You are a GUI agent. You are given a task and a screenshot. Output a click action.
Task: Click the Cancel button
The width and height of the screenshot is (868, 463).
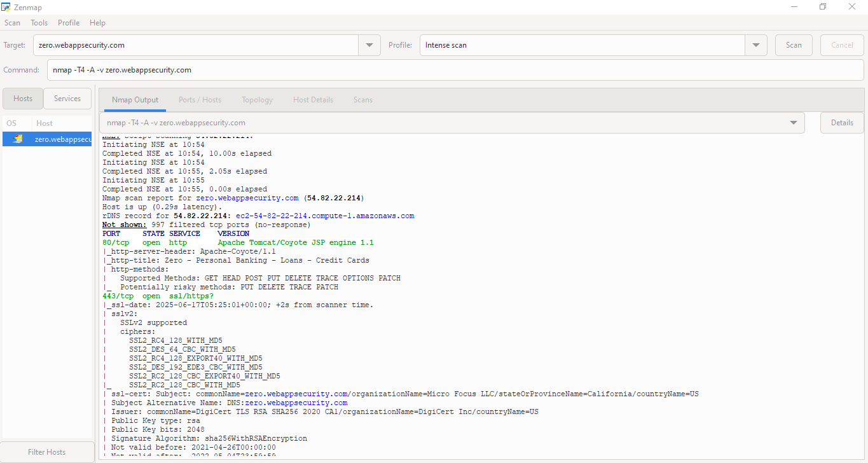(842, 45)
